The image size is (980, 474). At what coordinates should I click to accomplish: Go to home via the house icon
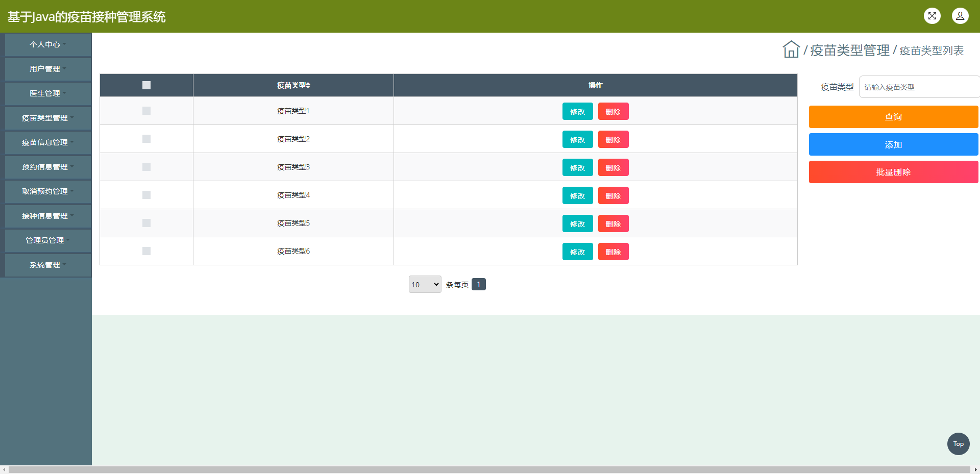coord(791,49)
